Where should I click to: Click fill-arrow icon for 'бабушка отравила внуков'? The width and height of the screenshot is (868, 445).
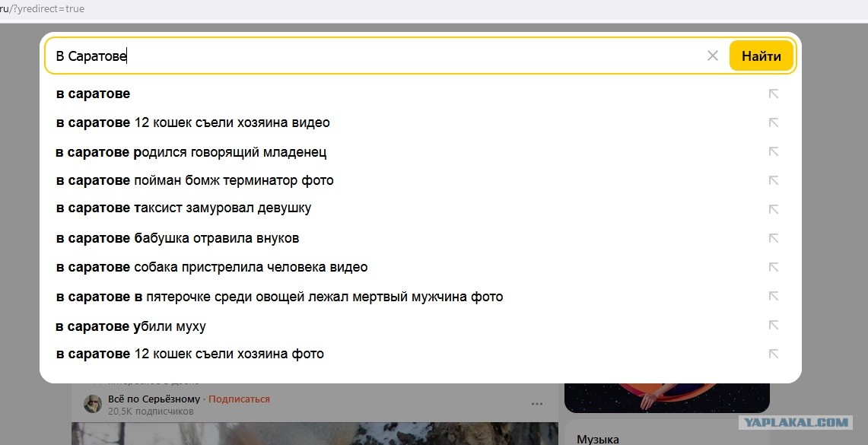[x=774, y=238]
